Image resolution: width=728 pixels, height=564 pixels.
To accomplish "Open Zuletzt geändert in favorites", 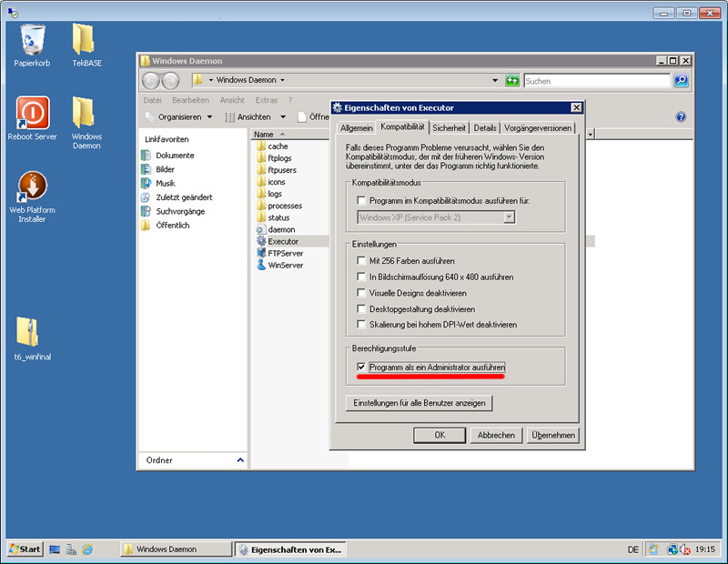I will click(177, 197).
